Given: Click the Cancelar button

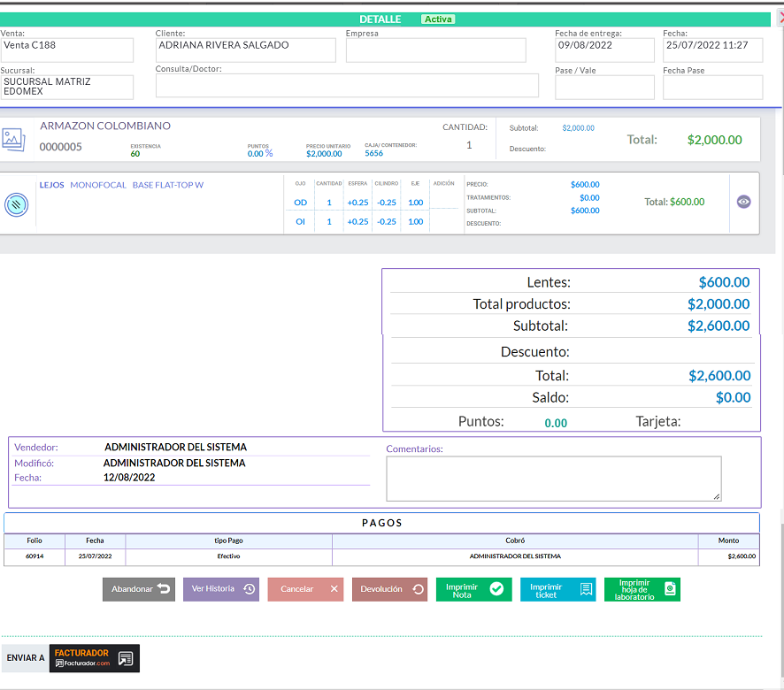Looking at the screenshot, I should pos(305,589).
